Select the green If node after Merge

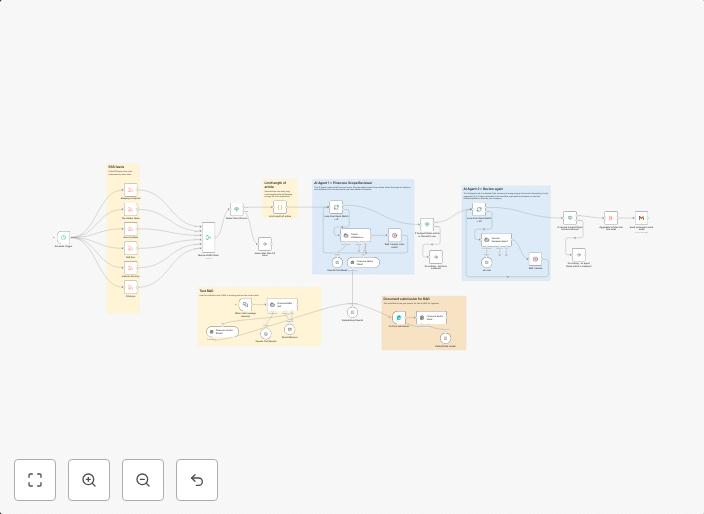point(237,209)
